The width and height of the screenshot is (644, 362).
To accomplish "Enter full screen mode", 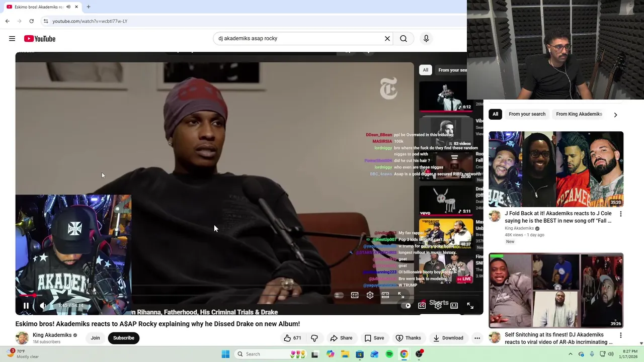I will coord(470,306).
